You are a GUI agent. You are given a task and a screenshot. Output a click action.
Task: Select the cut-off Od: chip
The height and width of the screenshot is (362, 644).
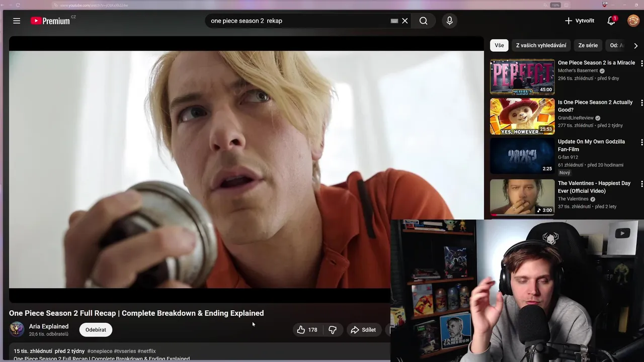pos(615,45)
